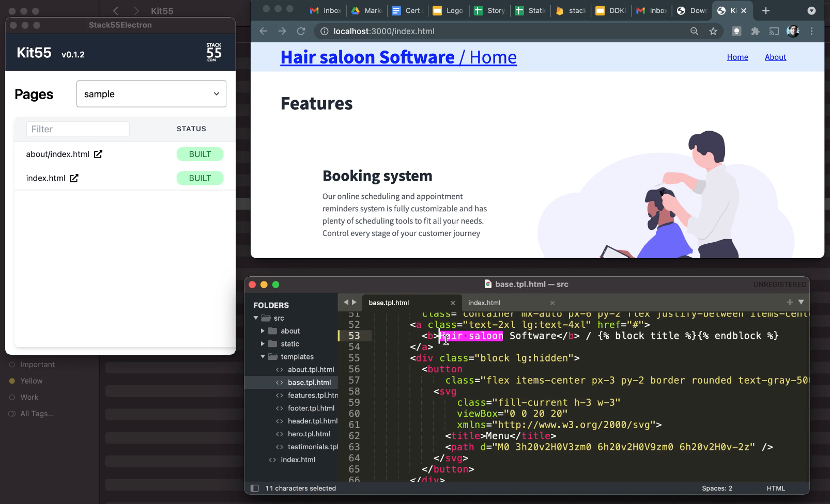Open the zoom magnifier icon in address bar
830x504 pixels.
(694, 31)
